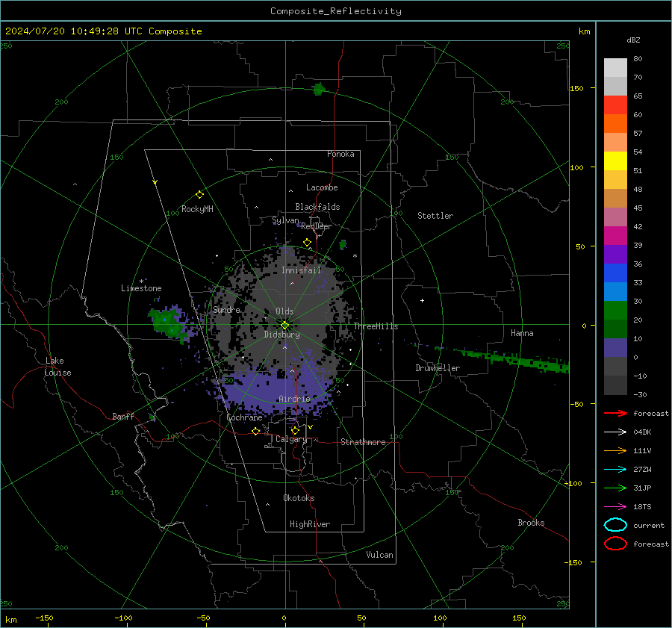Viewport: 672px width, 628px height.
Task: Click the 'RockyMH' label on map
Action: [197, 209]
